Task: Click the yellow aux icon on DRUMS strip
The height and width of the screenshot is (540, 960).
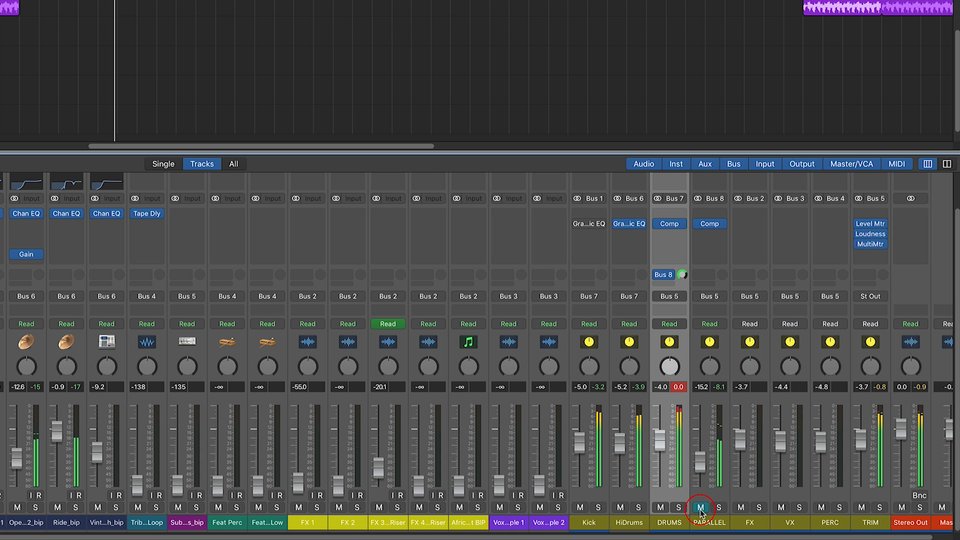Action: pyautogui.click(x=669, y=342)
